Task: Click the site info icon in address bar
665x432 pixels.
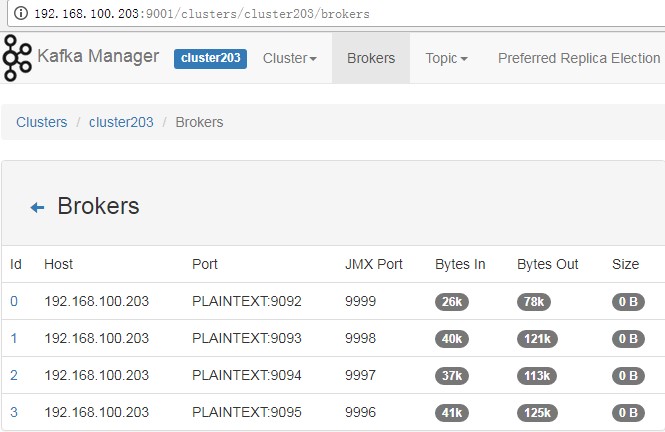Action: [21, 13]
